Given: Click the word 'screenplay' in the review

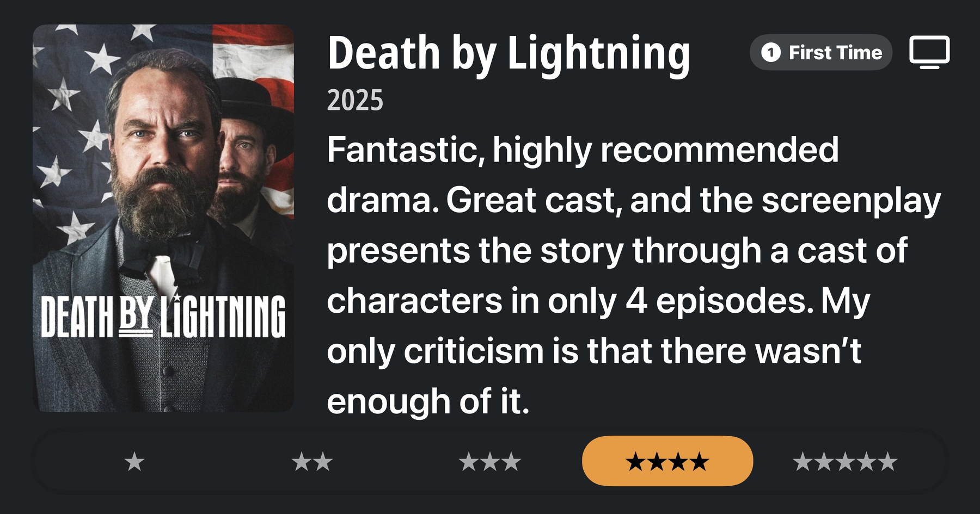Looking at the screenshot, I should (x=850, y=200).
